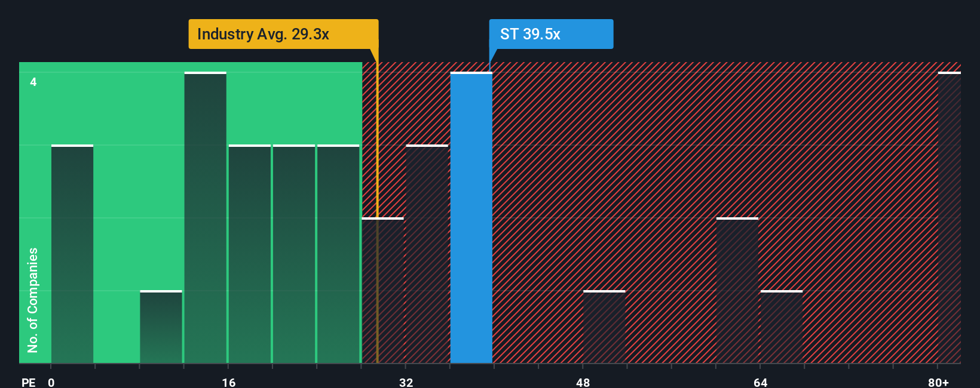Click the axis tick label 64
Viewport: 980px width, 388px height.
pos(761,382)
